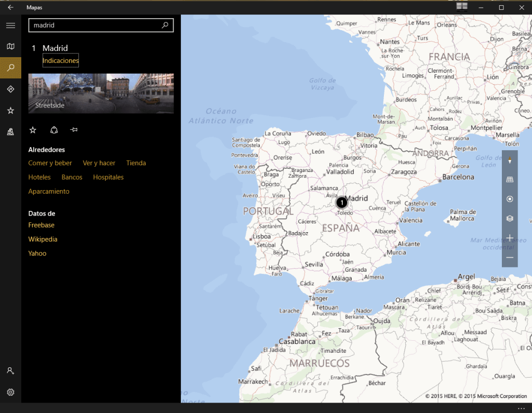
Task: Click Córdoba label on the map
Action: [337, 254]
